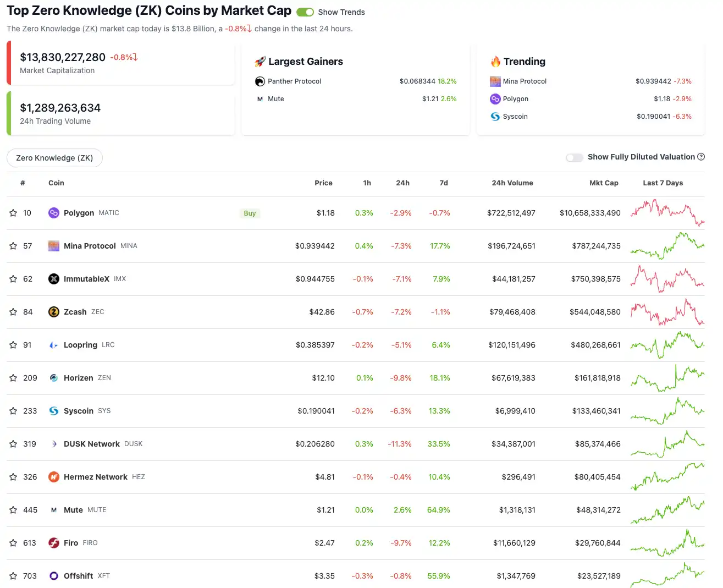
Task: Click the Polygon logo in the table
Action: [54, 213]
